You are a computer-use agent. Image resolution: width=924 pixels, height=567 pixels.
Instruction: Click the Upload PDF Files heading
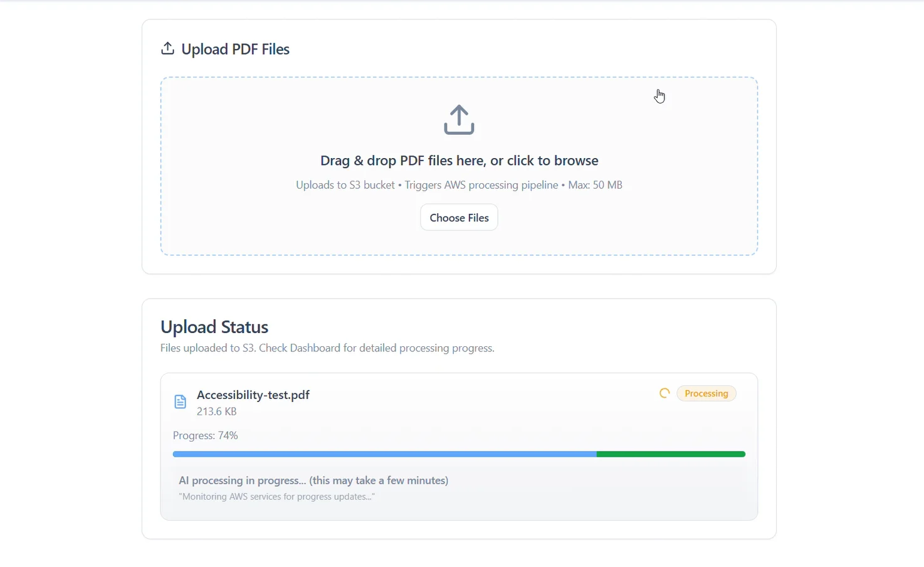235,50
